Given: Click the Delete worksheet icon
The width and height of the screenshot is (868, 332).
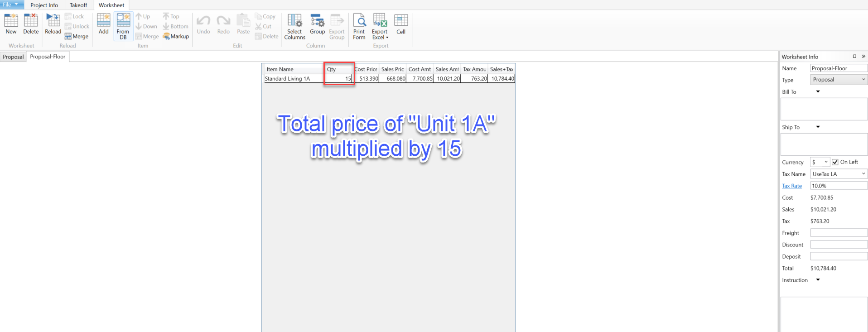Looking at the screenshot, I should click(31, 24).
